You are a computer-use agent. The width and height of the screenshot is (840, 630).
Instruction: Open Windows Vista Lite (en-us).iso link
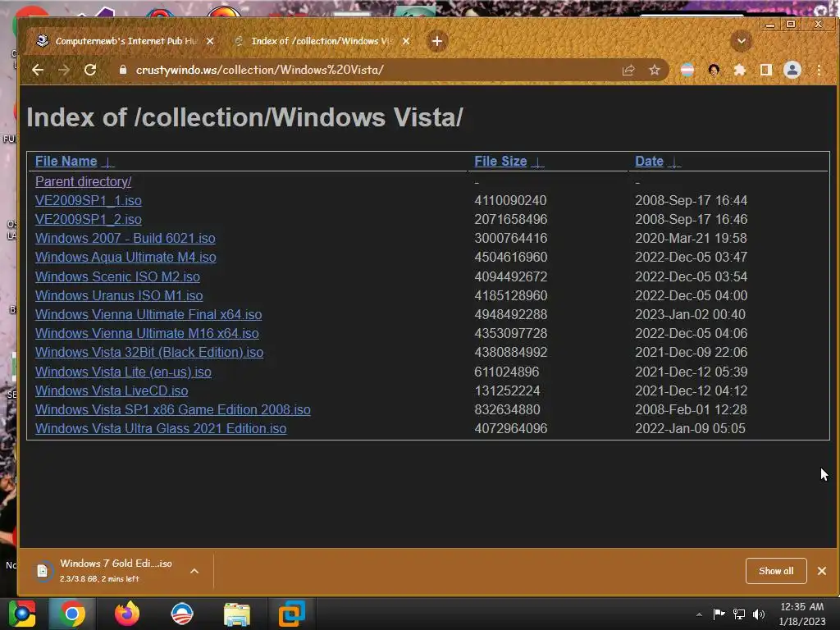(123, 372)
